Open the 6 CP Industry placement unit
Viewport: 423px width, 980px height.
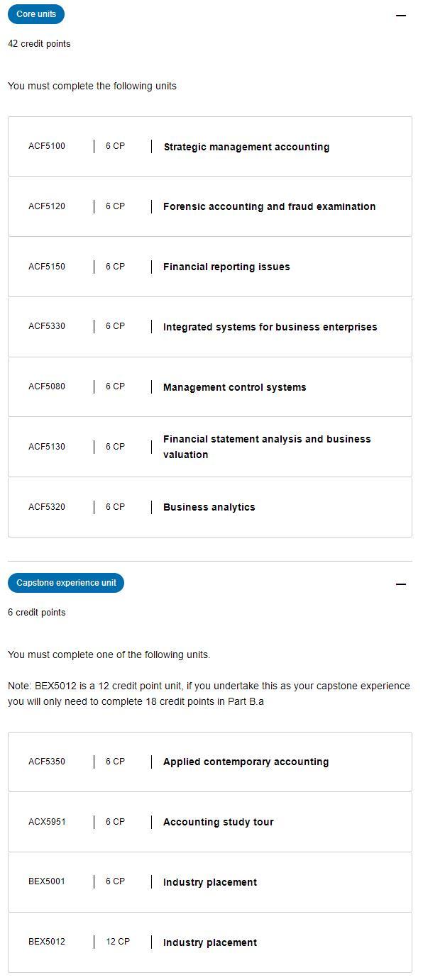coord(210,882)
